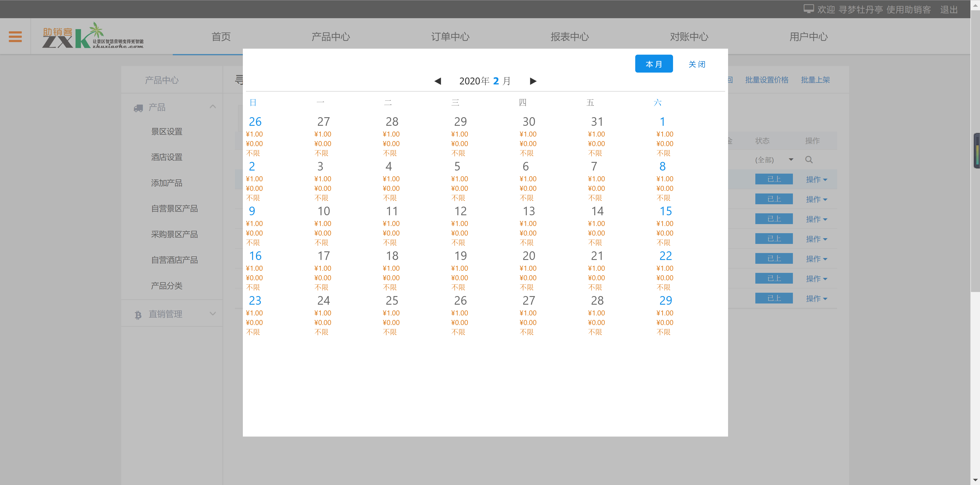This screenshot has height=485, width=980.
Task: Click the 退出 logout link
Action: click(x=949, y=10)
